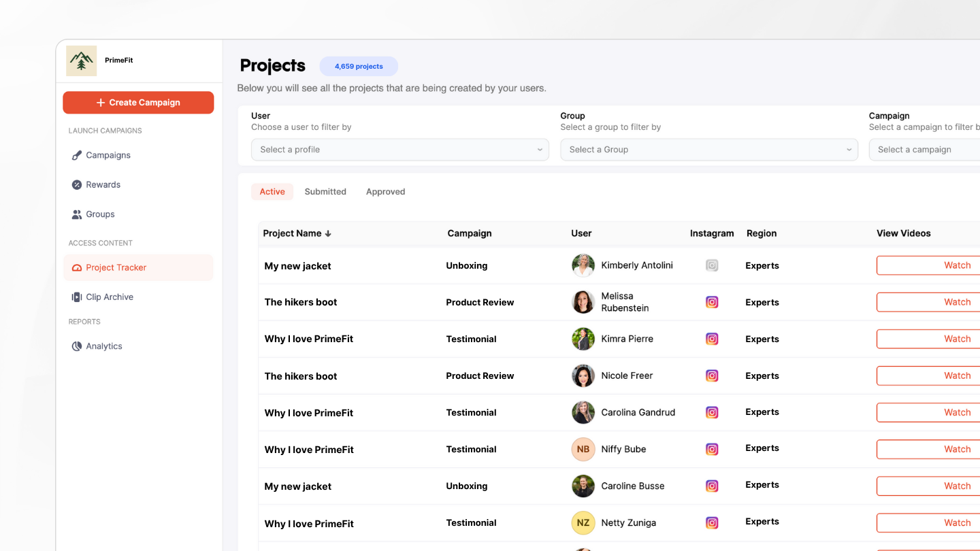Click the View Videos column header

(904, 233)
